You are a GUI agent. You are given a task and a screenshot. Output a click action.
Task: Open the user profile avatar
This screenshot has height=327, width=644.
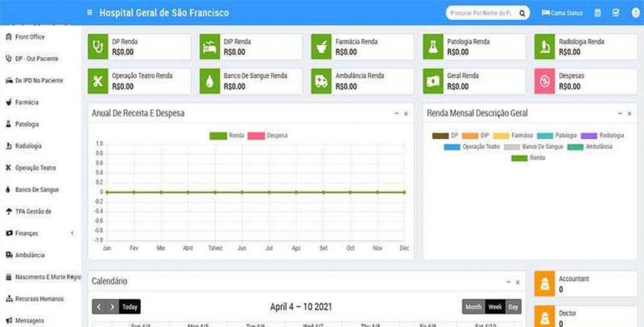point(635,13)
